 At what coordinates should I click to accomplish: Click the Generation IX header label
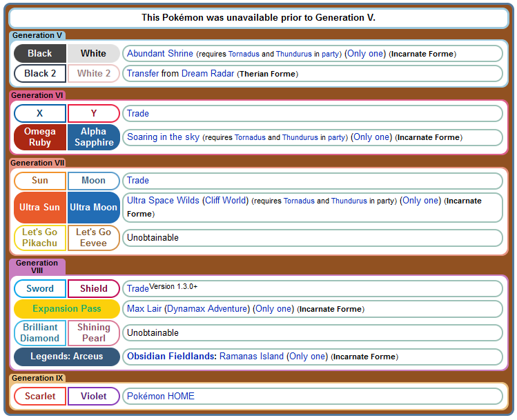tap(39, 378)
